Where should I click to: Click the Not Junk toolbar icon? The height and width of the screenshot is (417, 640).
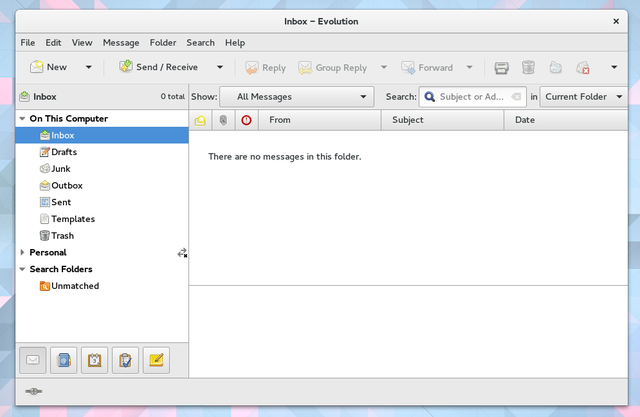tap(582, 68)
